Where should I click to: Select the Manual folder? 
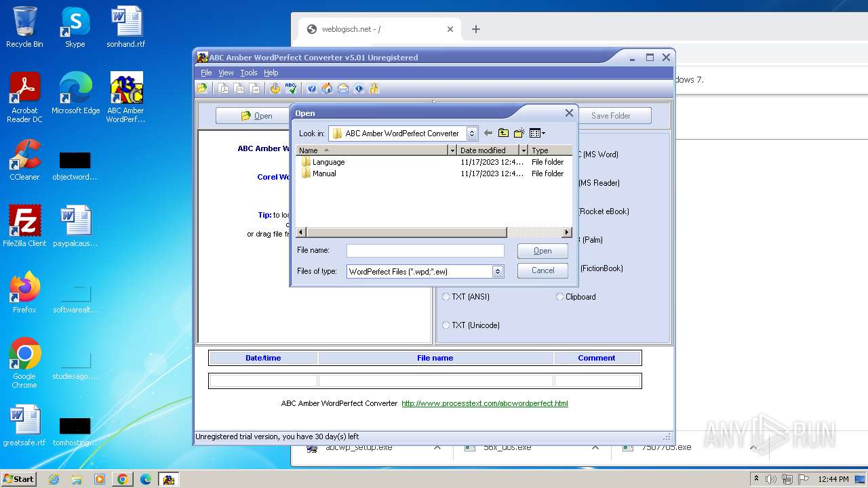click(319, 174)
